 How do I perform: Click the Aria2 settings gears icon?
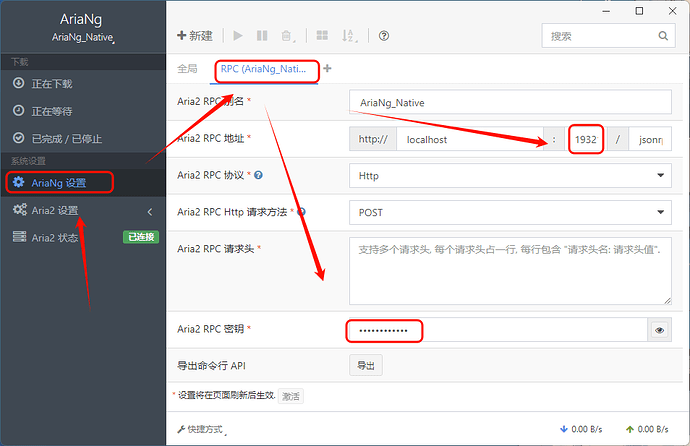click(19, 210)
